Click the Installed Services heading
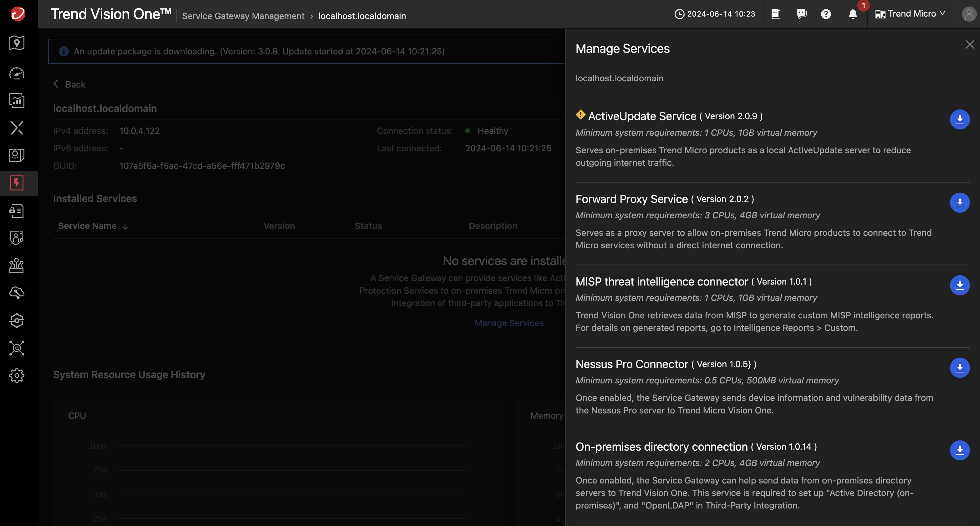The image size is (980, 526). pyautogui.click(x=95, y=198)
